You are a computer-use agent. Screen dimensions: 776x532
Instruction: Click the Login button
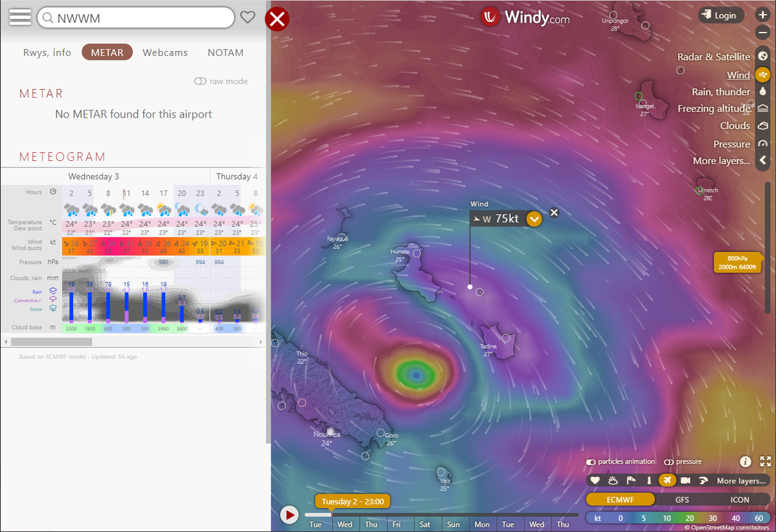pos(721,15)
